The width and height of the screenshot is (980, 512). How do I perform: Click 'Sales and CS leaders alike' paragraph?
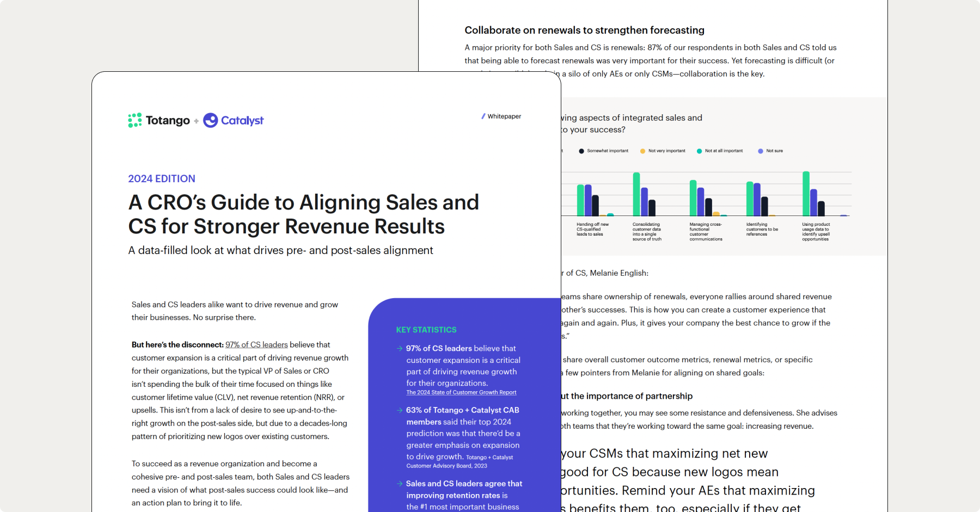[235, 311]
